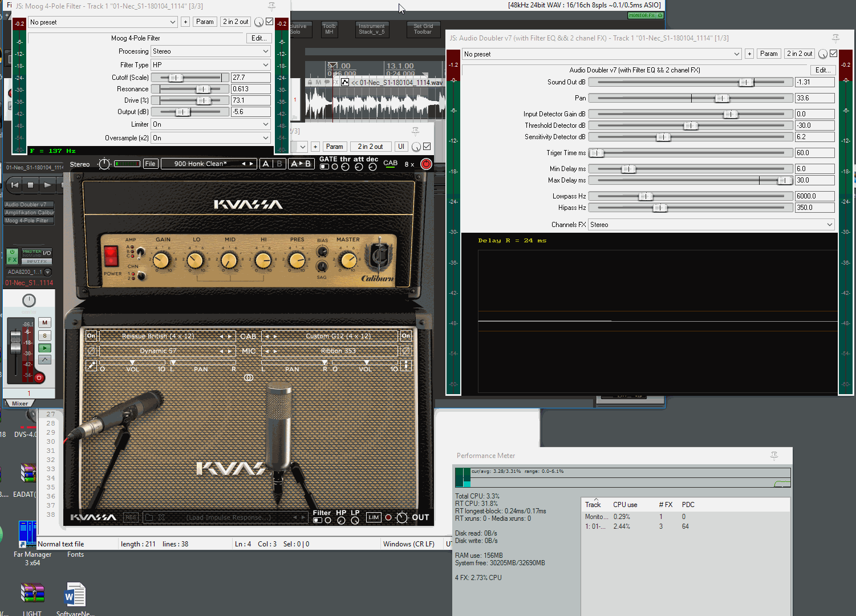The height and width of the screenshot is (616, 856).
Task: Toggle the left cabinet On switch
Action: pyautogui.click(x=91, y=336)
